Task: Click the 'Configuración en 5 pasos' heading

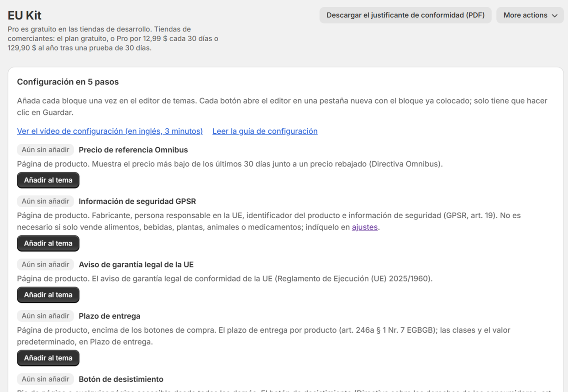Action: [68, 82]
